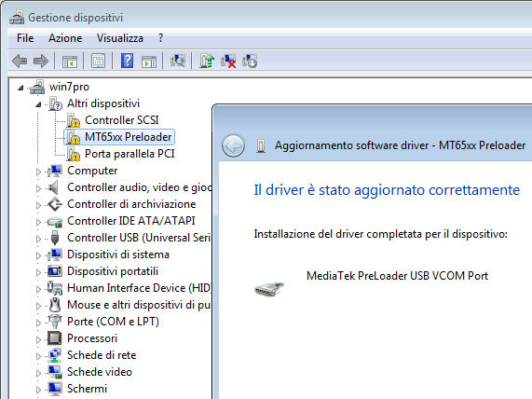
Task: Expand the Porte (COM e LPT) node
Action: point(38,323)
